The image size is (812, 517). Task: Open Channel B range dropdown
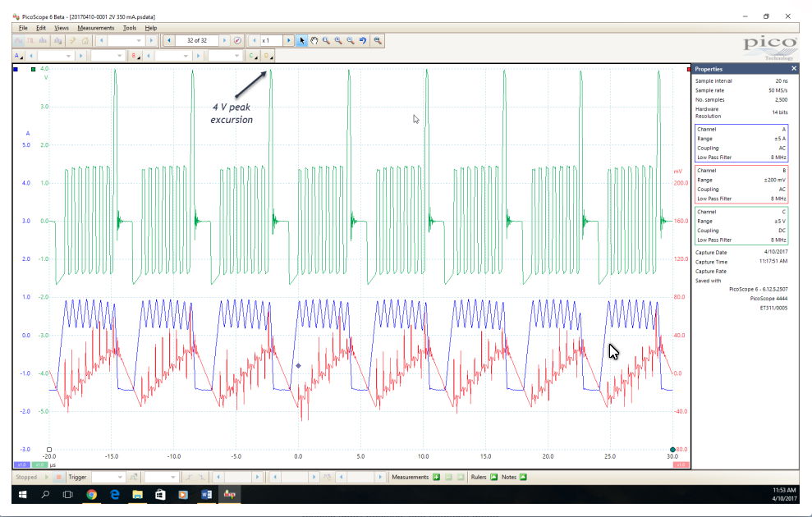tap(186, 55)
